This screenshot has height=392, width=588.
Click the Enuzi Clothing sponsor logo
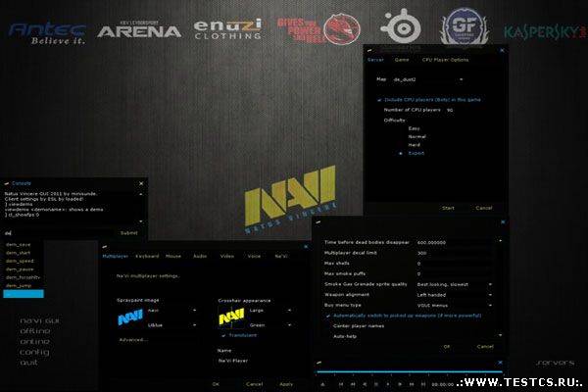coord(227,29)
